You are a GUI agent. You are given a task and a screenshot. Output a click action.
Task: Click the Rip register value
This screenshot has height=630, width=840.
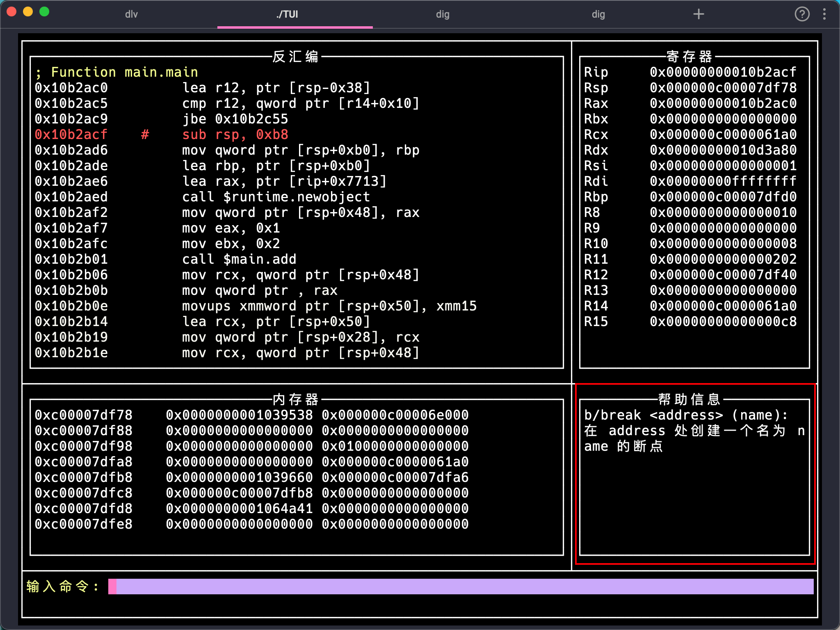(723, 72)
